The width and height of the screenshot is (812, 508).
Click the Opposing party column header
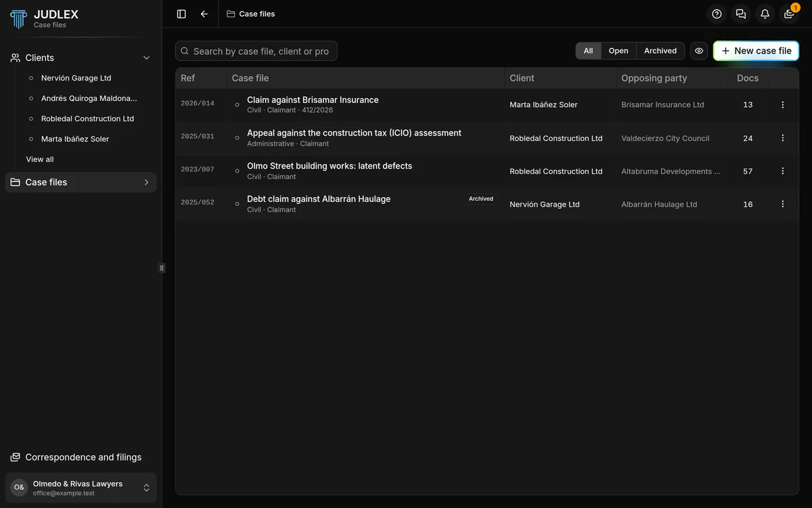[x=654, y=78]
